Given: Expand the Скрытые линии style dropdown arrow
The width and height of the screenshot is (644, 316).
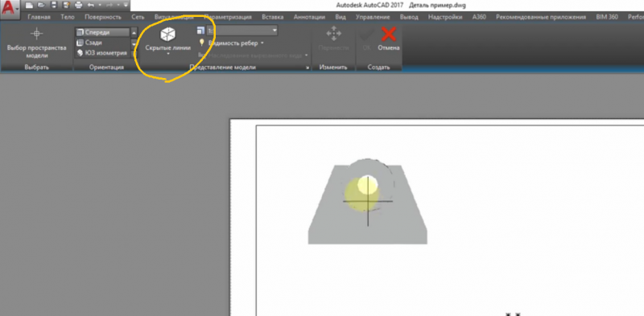Looking at the screenshot, I should [168, 54].
